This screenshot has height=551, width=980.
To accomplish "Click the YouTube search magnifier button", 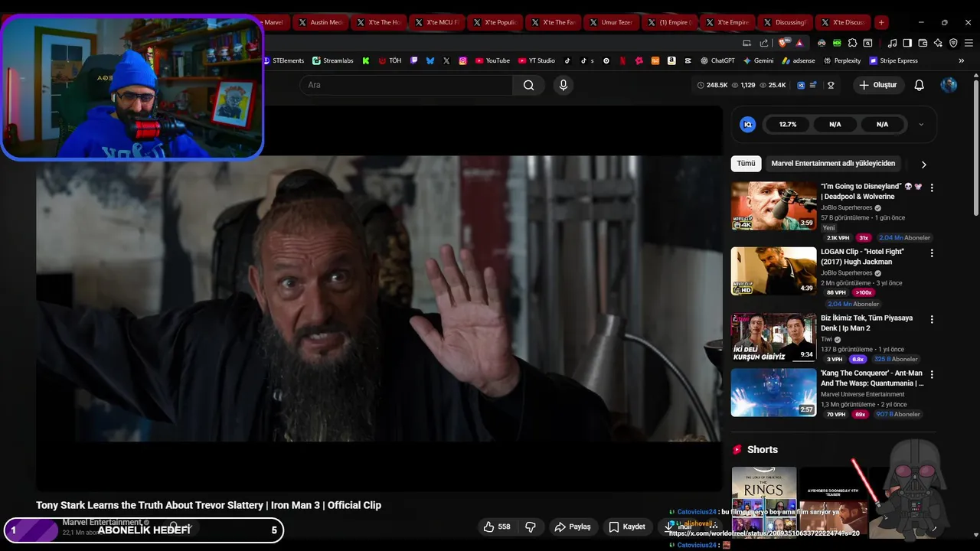I will click(x=528, y=85).
